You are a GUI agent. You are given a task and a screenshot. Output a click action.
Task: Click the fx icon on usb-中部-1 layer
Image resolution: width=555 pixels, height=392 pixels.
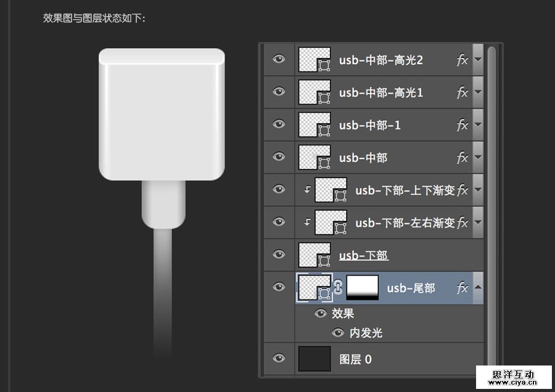tap(462, 125)
